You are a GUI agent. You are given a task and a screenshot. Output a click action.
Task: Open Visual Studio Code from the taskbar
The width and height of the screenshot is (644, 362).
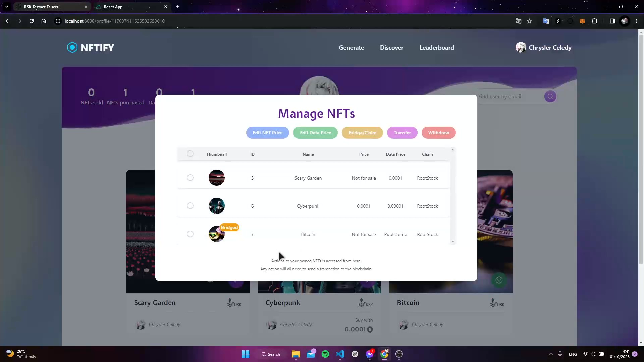pyautogui.click(x=340, y=354)
